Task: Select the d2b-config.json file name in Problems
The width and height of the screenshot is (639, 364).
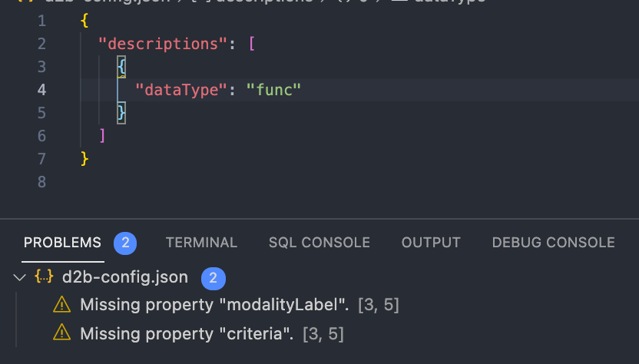Action: click(124, 277)
